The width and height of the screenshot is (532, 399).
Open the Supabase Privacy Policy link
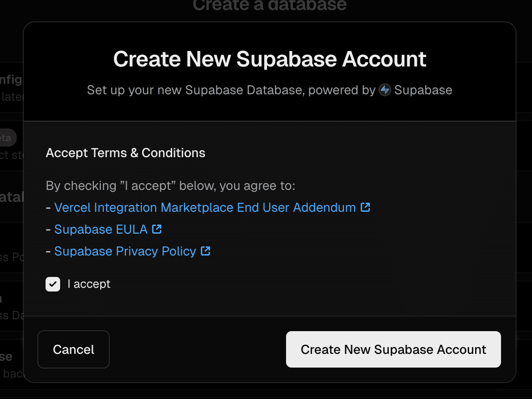click(125, 251)
